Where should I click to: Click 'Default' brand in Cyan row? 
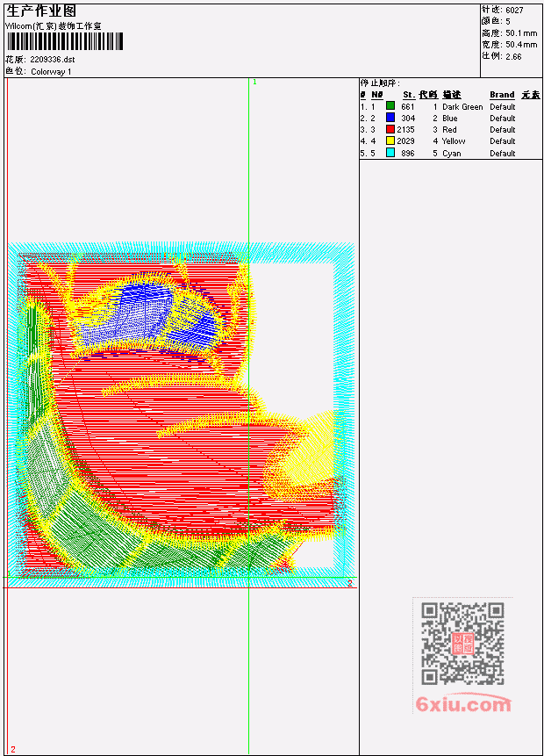(502, 154)
